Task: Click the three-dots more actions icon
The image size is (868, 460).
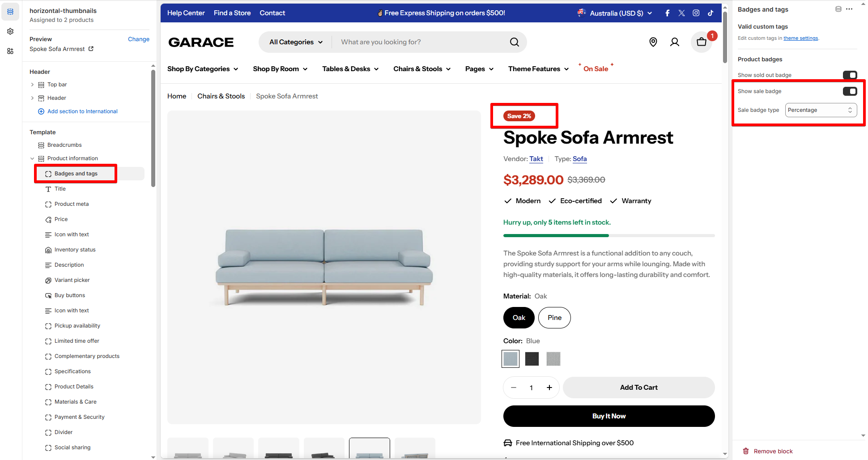Action: [849, 9]
